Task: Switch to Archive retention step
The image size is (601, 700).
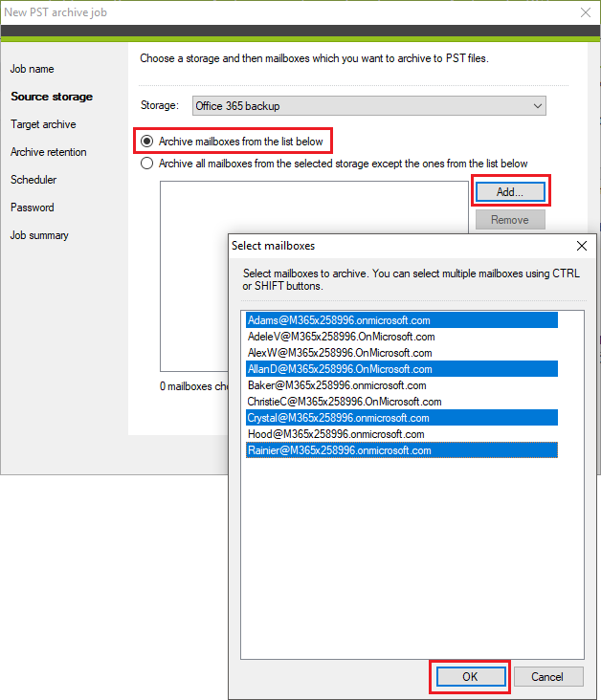Action: (x=48, y=152)
